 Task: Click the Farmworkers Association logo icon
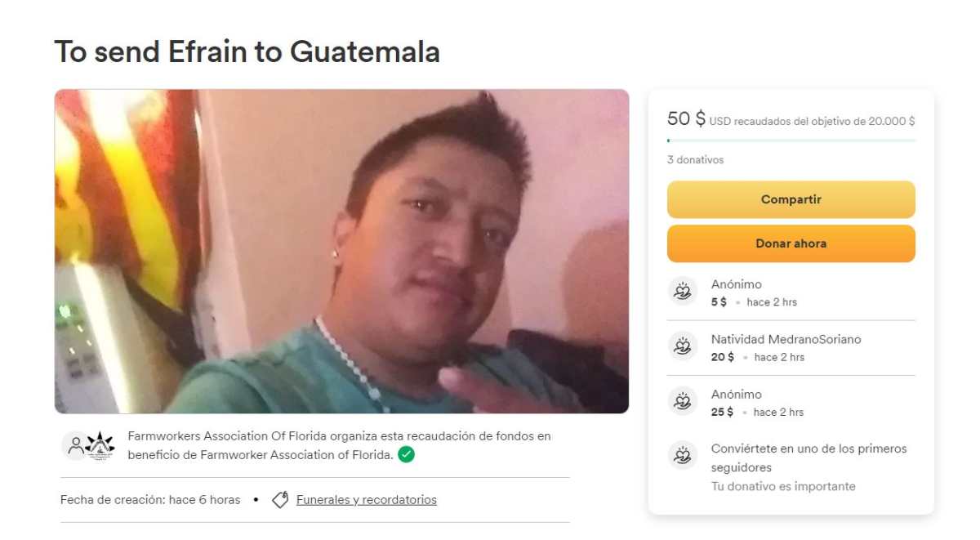(100, 446)
